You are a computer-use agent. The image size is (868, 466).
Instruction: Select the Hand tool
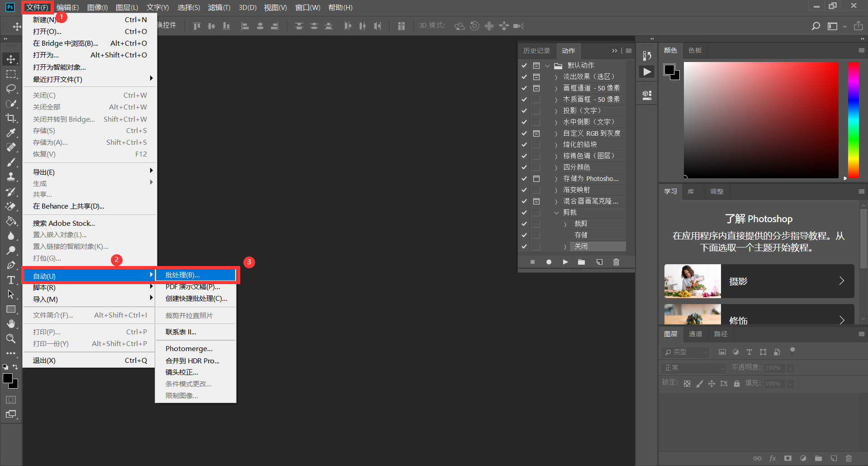click(11, 324)
